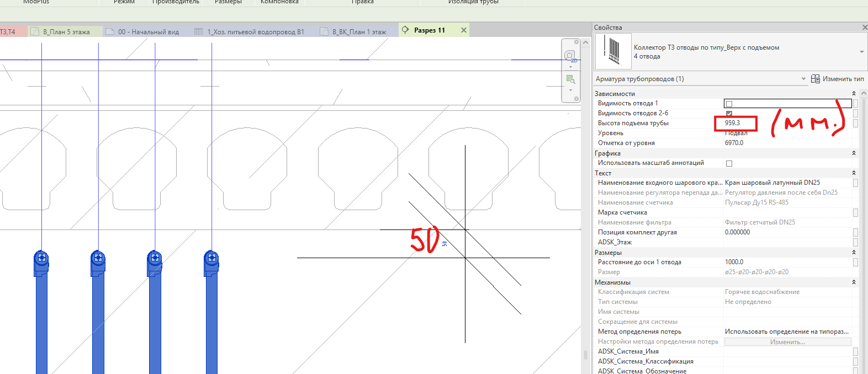Close the Разрез 11 view tab
This screenshot has width=868, height=374.
pos(464,30)
